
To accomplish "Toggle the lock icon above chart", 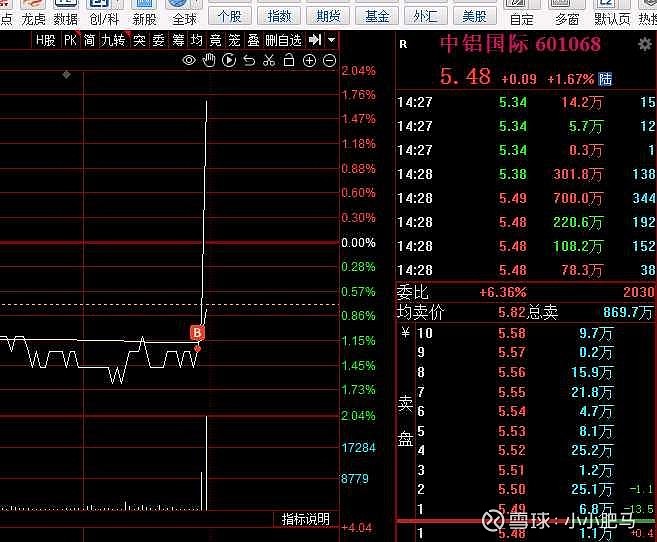I will 289,61.
